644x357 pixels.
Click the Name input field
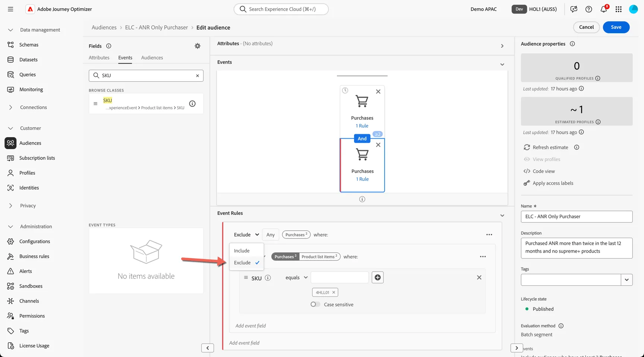pyautogui.click(x=577, y=217)
